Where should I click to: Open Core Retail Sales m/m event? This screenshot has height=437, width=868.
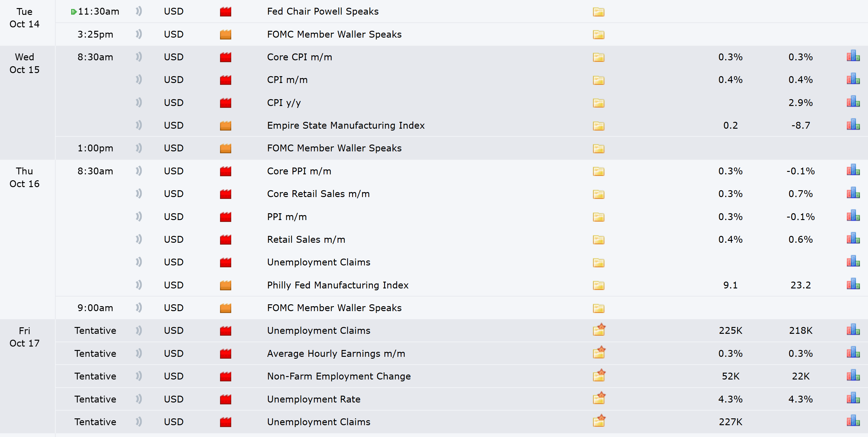[x=318, y=194]
